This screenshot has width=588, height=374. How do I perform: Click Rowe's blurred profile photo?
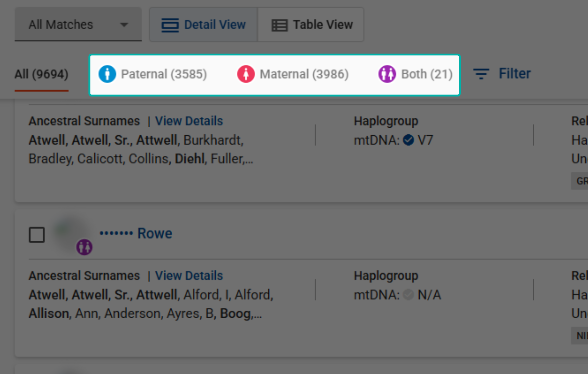click(68, 232)
